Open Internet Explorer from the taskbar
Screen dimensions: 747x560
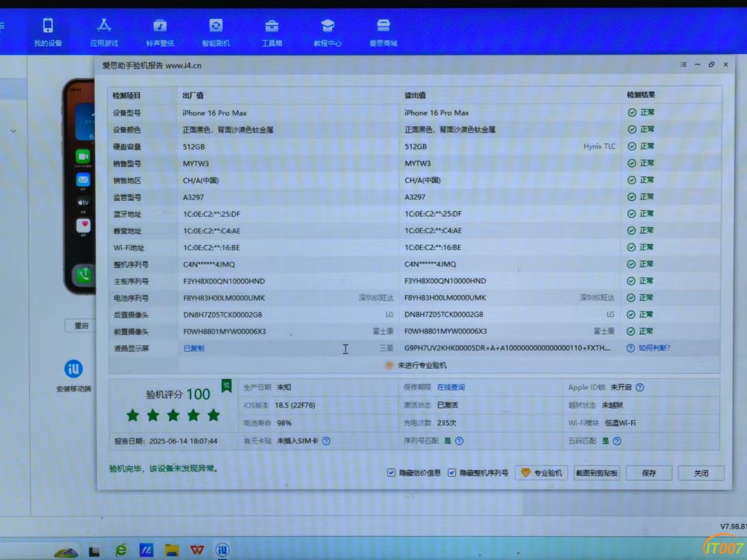121,550
